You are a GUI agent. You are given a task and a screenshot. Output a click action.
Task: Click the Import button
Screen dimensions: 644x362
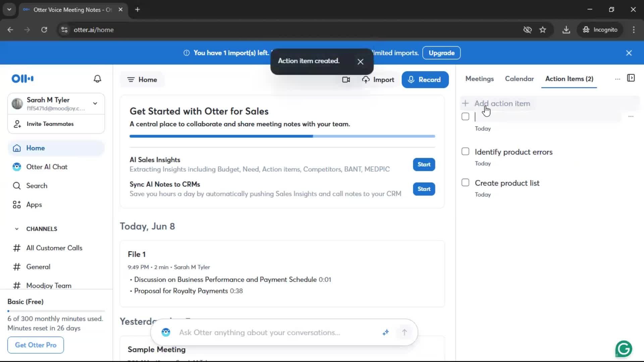pos(378,80)
